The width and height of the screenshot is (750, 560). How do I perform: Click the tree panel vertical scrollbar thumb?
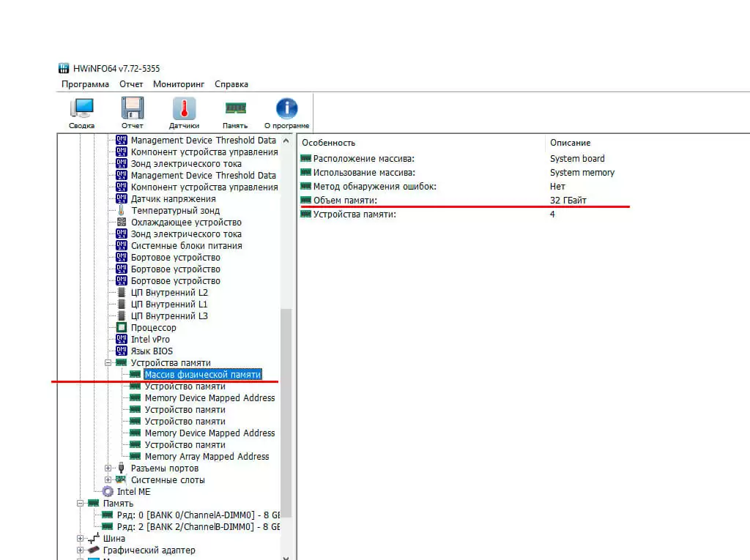(286, 410)
